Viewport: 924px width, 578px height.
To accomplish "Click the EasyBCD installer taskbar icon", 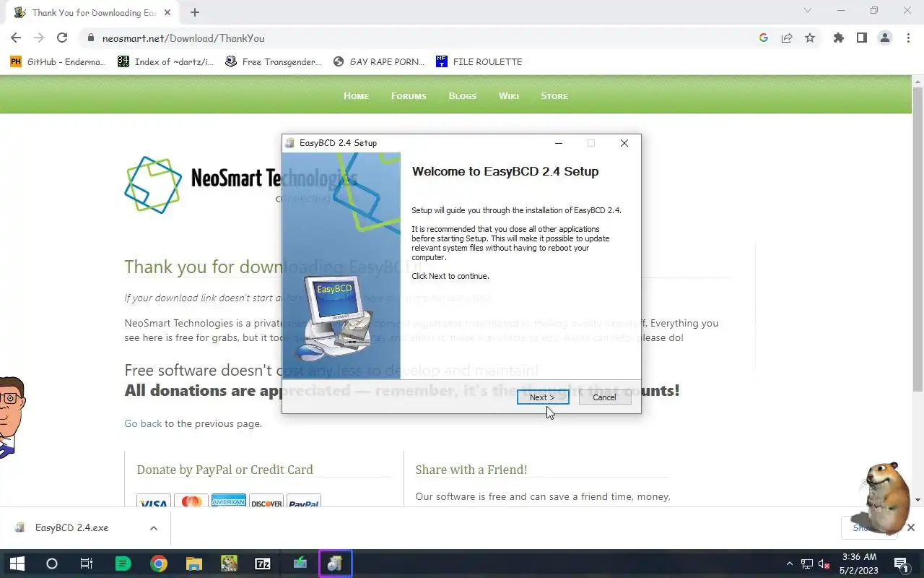I will pyautogui.click(x=335, y=564).
